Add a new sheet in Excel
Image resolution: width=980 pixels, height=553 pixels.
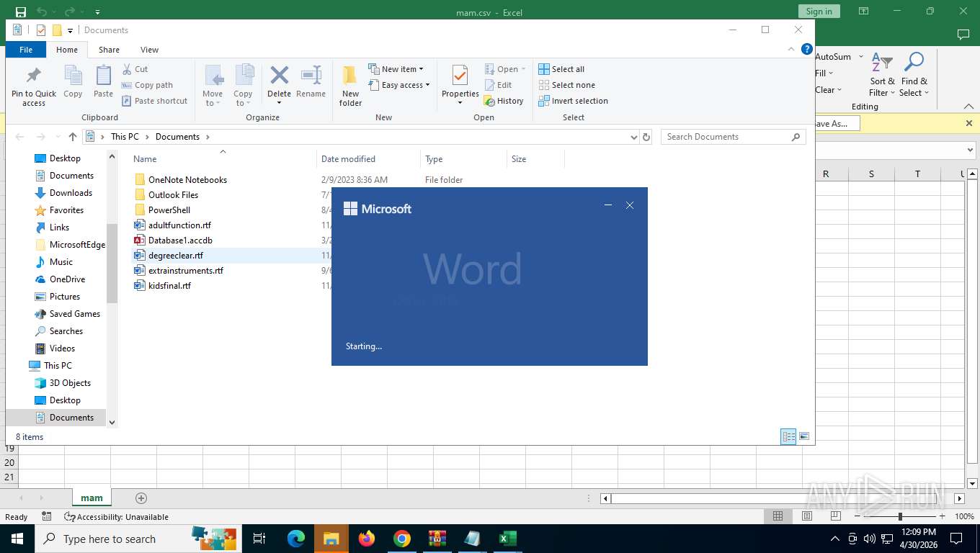(x=141, y=498)
